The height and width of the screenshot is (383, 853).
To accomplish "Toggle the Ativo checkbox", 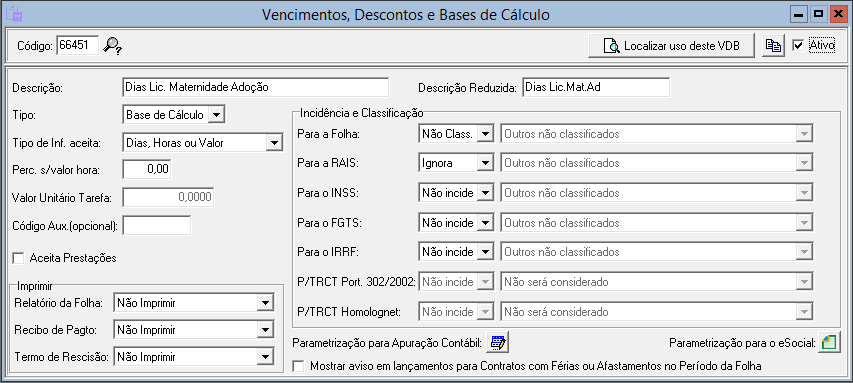I will pyautogui.click(x=798, y=46).
